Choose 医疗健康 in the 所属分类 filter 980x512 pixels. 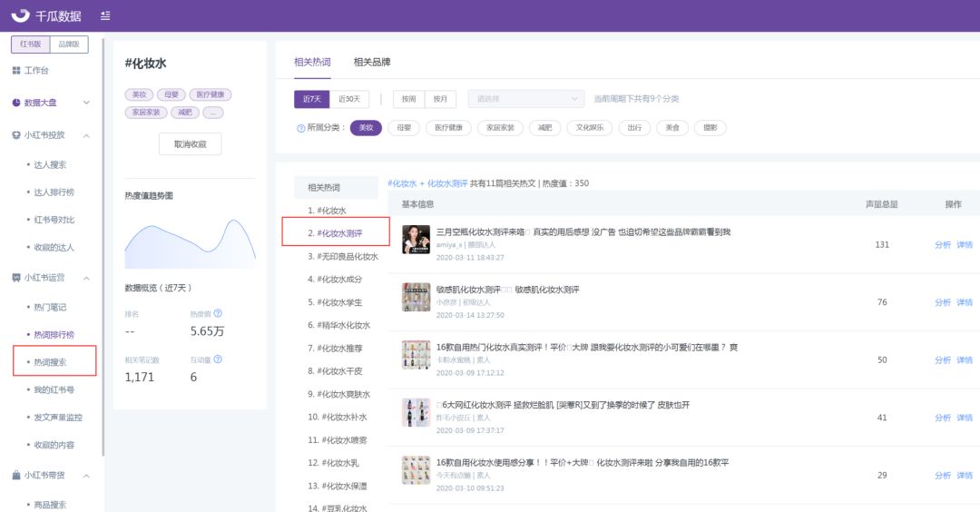click(449, 127)
